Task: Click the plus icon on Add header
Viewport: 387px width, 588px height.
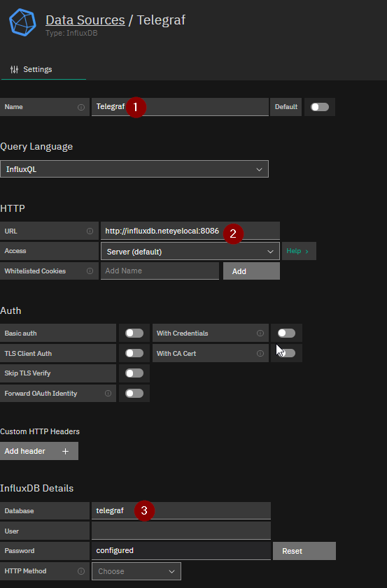Action: 65,451
